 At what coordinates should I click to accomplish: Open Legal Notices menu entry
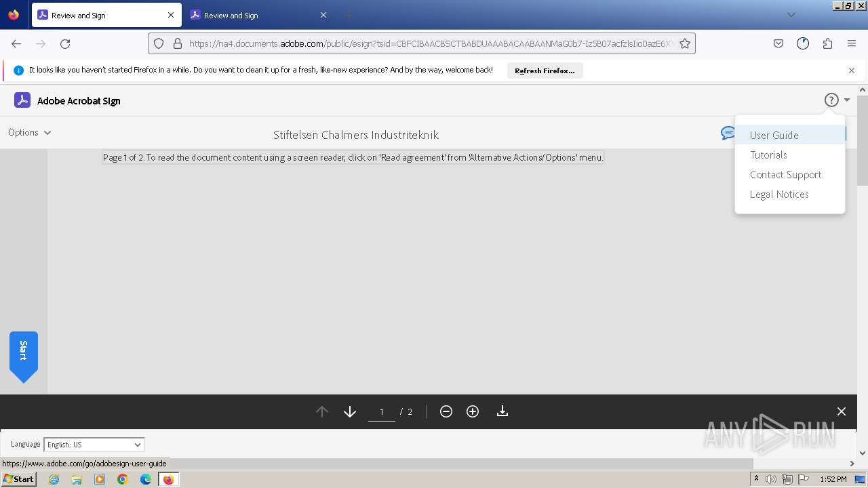pyautogui.click(x=790, y=194)
